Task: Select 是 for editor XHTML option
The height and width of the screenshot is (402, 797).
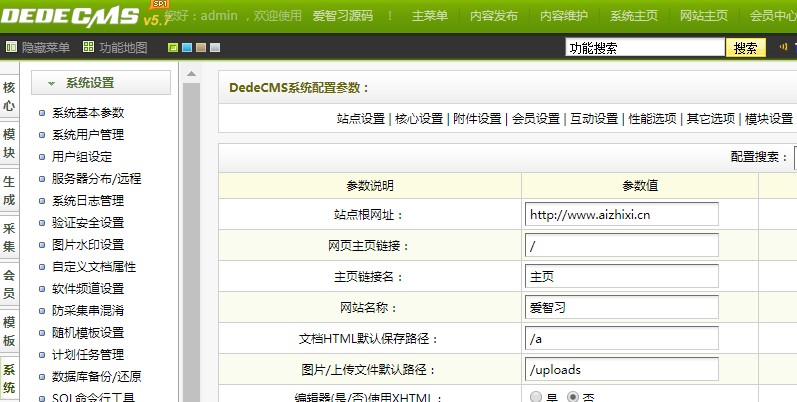Action: pos(536,396)
